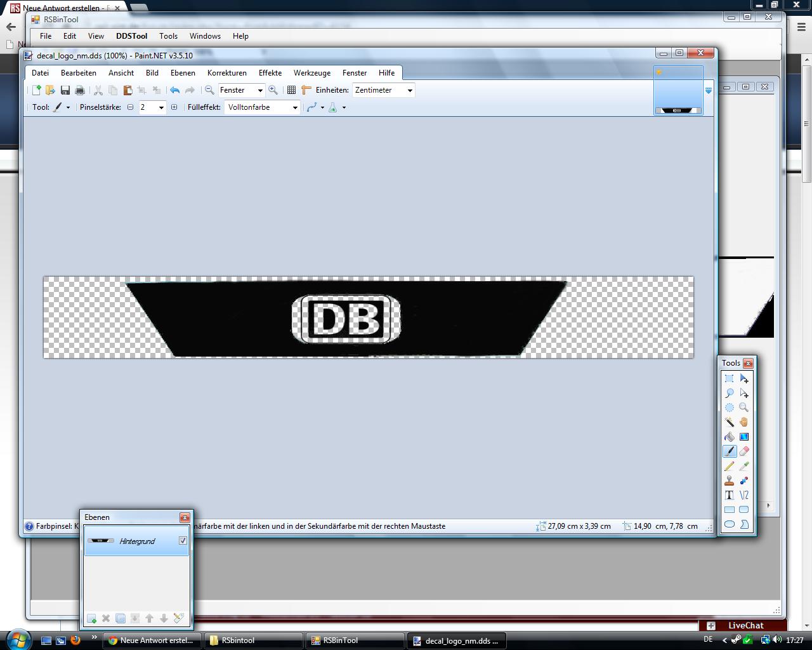
Task: Click the paste clipboard icon
Action: tap(128, 90)
